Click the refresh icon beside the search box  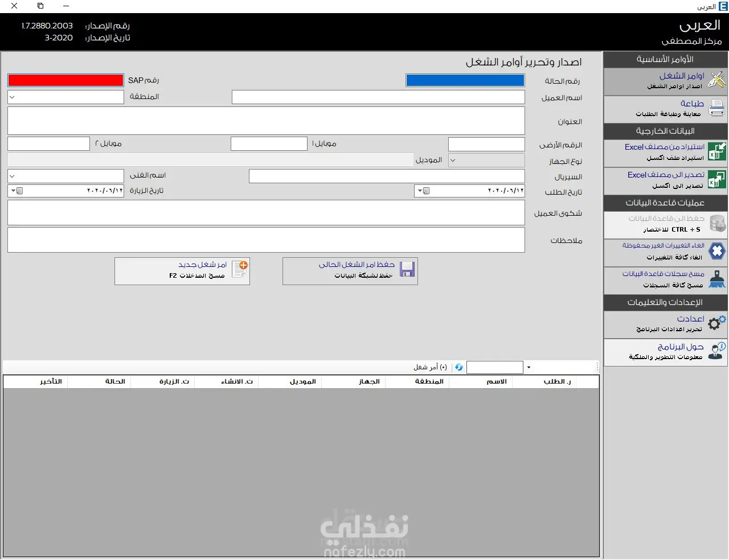click(458, 368)
